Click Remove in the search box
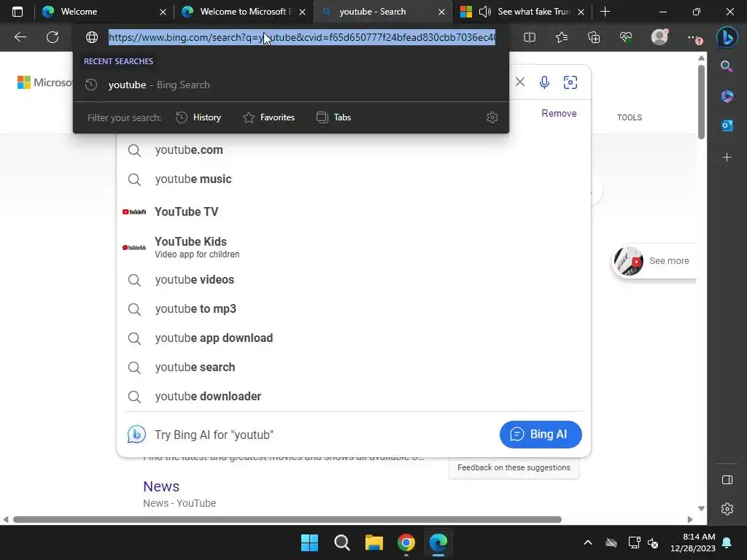Image resolution: width=747 pixels, height=560 pixels. coord(559,113)
